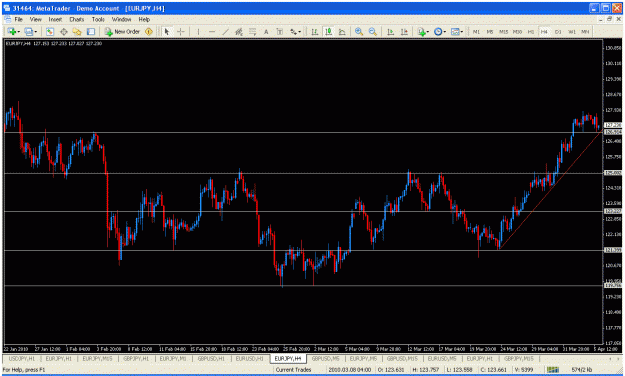This screenshot has height=376, width=625.
Task: Expand the Indicators dropdown arrow
Action: click(x=428, y=32)
